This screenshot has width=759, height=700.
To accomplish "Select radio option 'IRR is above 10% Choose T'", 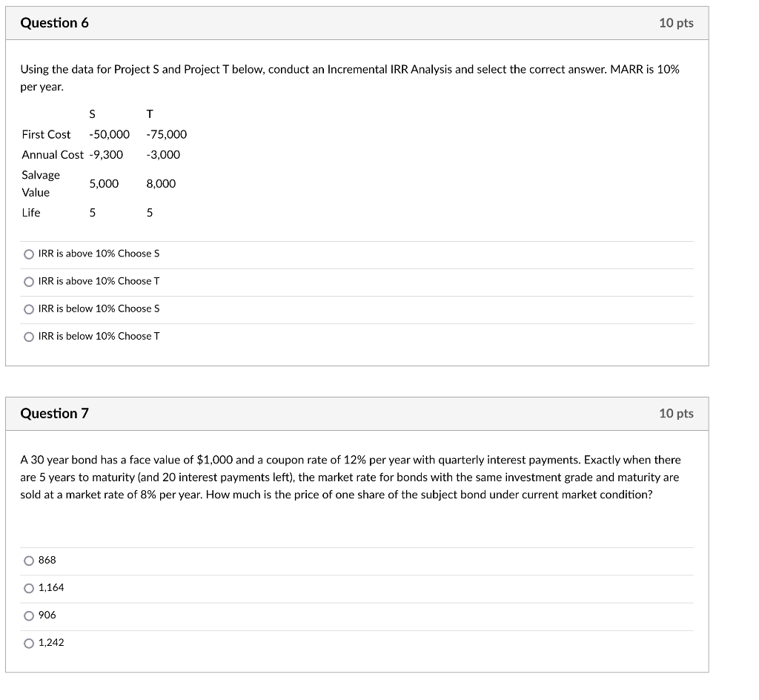I will point(28,280).
